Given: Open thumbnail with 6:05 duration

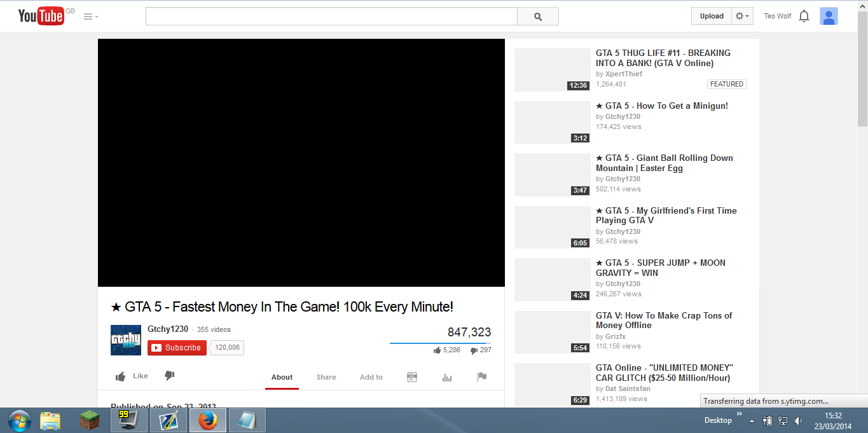Looking at the screenshot, I should pyautogui.click(x=552, y=227).
